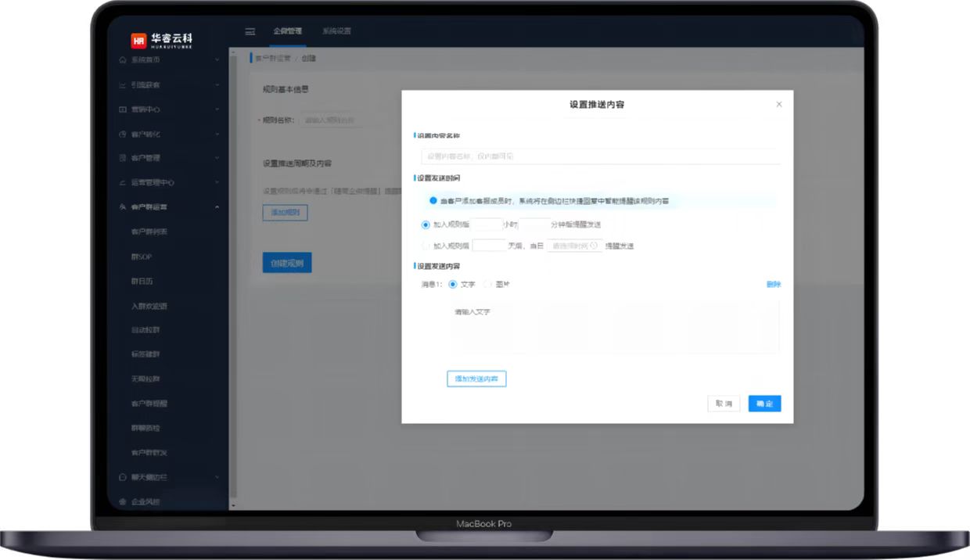
Task: Confirm dialog with the 确定 button
Action: pos(764,404)
